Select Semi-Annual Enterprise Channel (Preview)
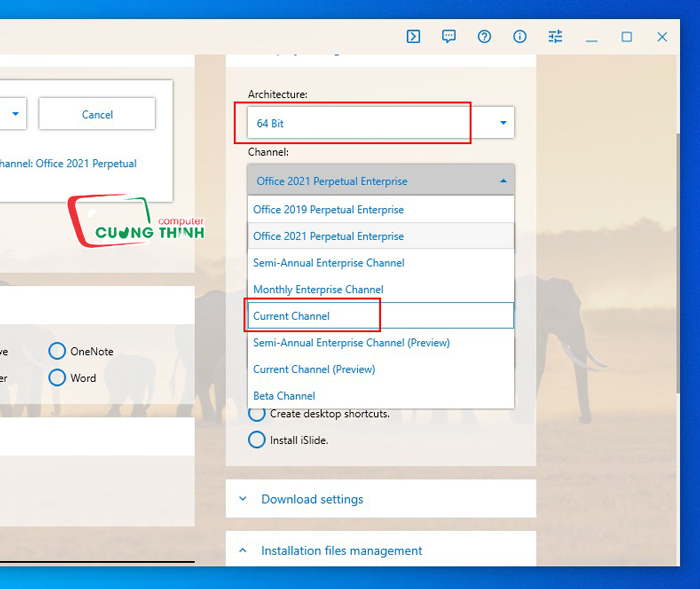Image resolution: width=700 pixels, height=589 pixels. [x=381, y=343]
